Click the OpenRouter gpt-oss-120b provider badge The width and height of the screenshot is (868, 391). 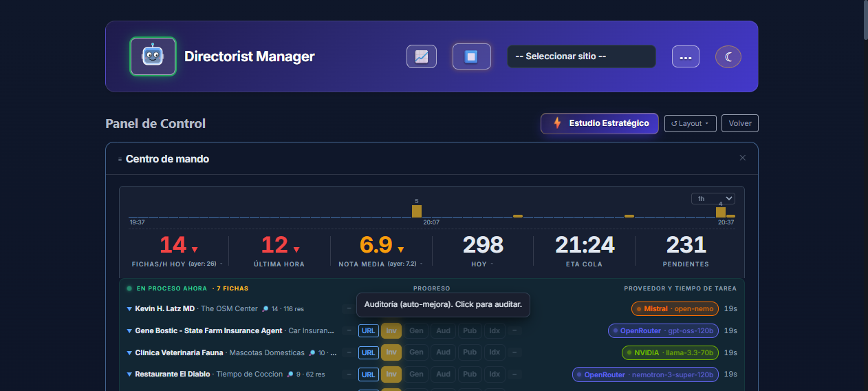click(x=663, y=331)
